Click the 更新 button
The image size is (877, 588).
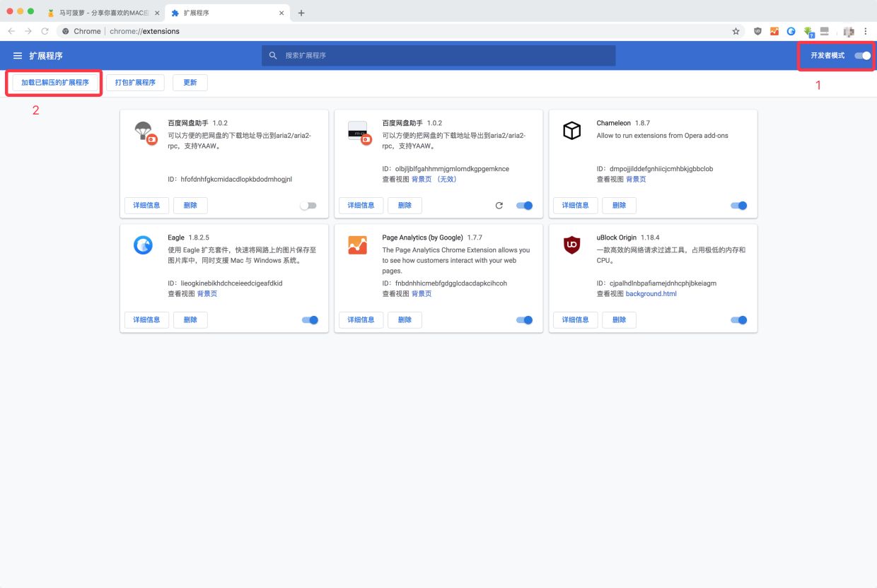(190, 83)
